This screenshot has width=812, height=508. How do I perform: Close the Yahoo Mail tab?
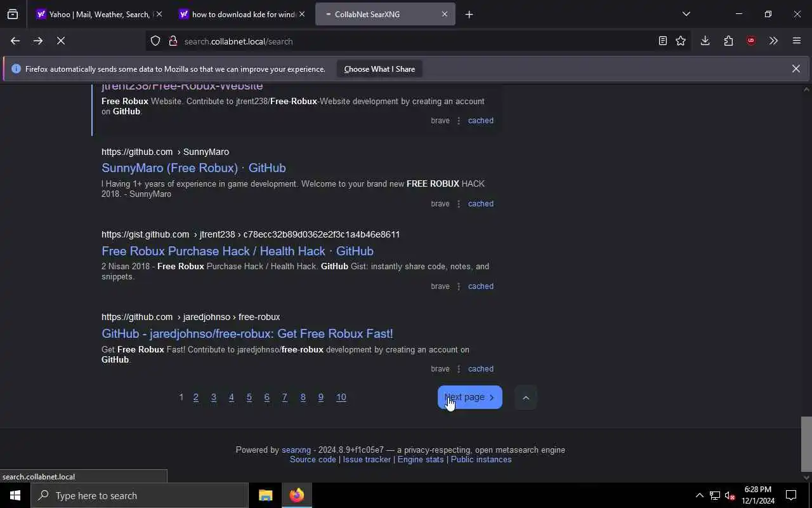pyautogui.click(x=159, y=14)
